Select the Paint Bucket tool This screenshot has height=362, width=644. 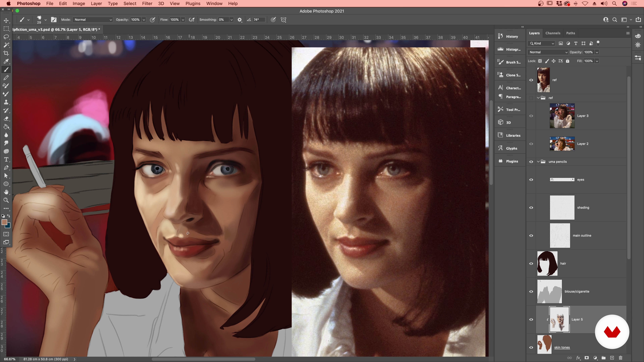pos(6,127)
